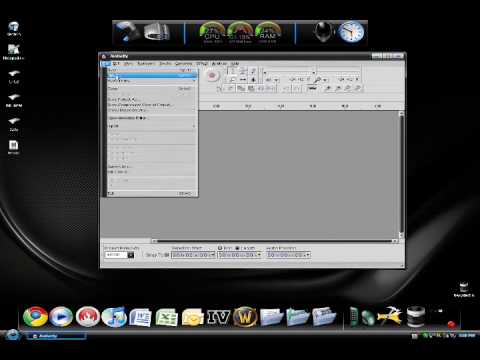Screen dimensions: 480x360
Task: Click the Redo icon
Action: 297,88
